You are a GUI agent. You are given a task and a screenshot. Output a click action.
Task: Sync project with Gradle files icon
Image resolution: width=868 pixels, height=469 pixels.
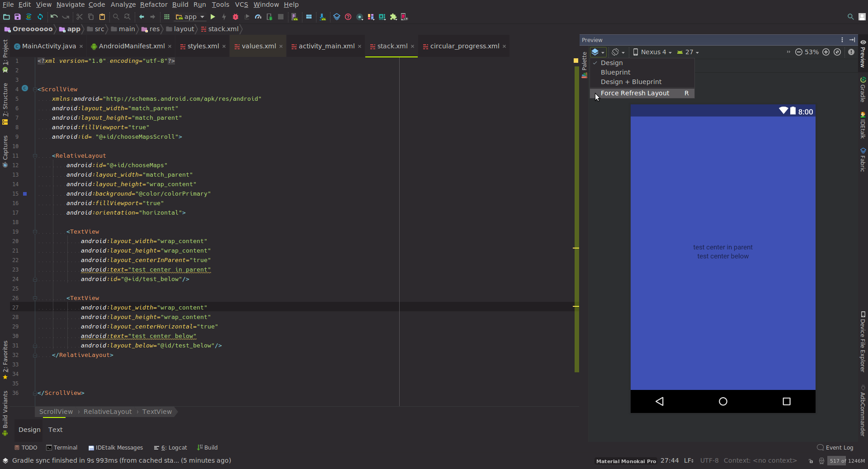(28, 17)
